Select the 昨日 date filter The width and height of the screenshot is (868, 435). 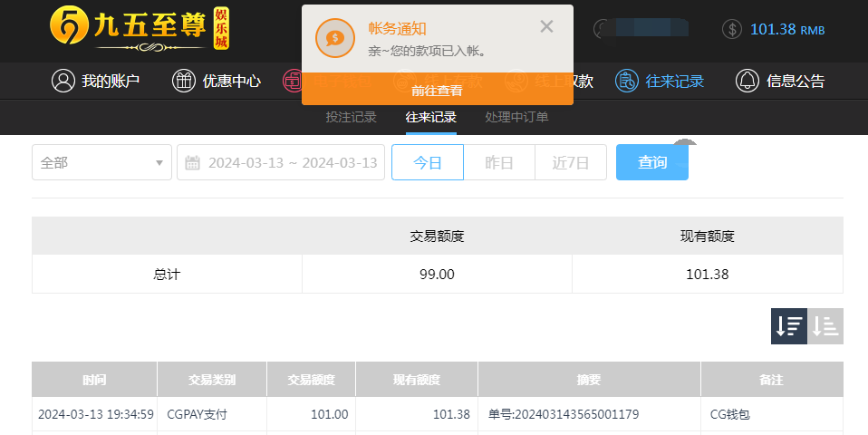point(499,162)
